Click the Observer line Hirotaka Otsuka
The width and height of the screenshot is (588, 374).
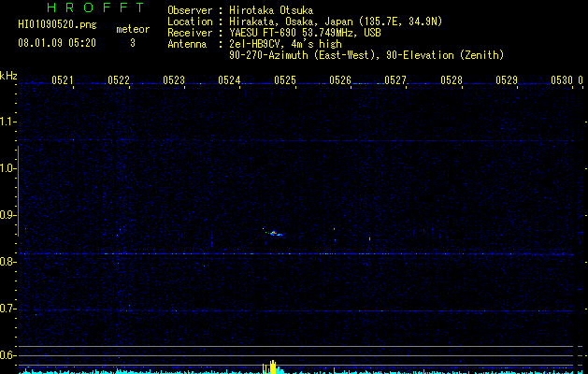[240, 10]
